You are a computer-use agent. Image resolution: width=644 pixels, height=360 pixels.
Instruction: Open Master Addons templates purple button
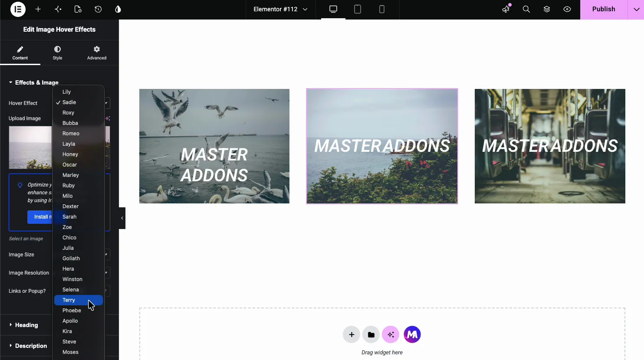pyautogui.click(x=412, y=334)
